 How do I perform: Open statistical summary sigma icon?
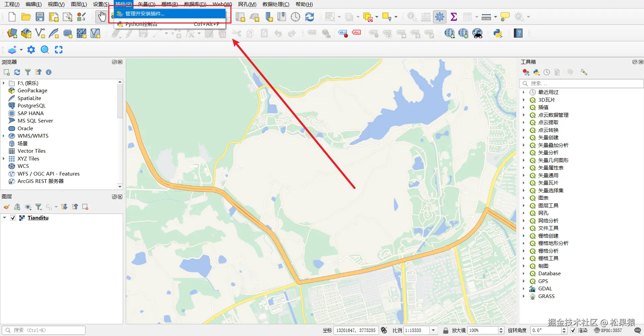[454, 17]
